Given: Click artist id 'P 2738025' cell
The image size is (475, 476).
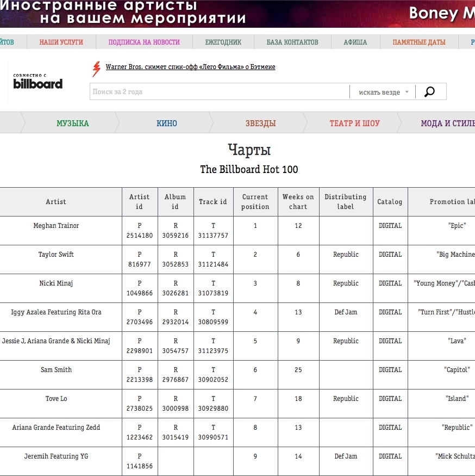Looking at the screenshot, I should [x=140, y=404].
